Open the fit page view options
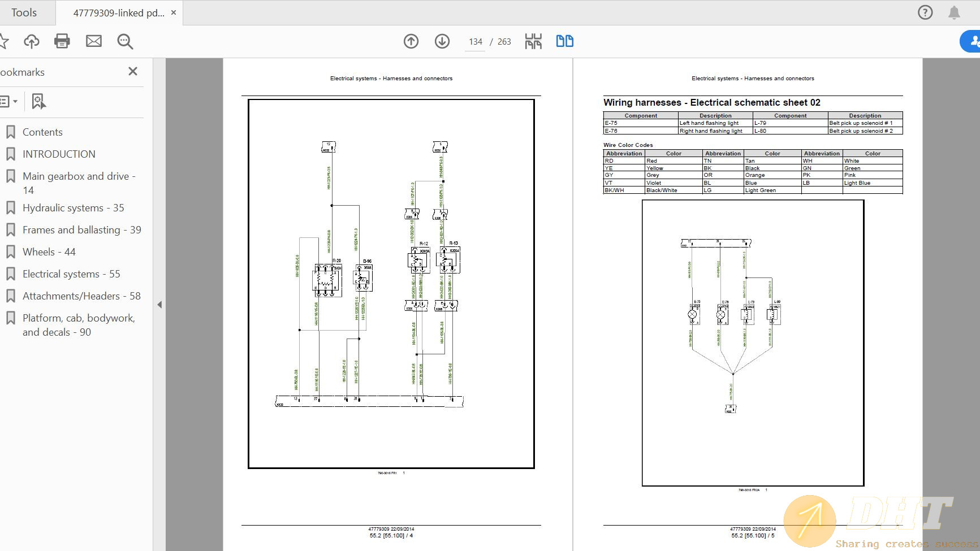This screenshot has height=551, width=980. 533,41
